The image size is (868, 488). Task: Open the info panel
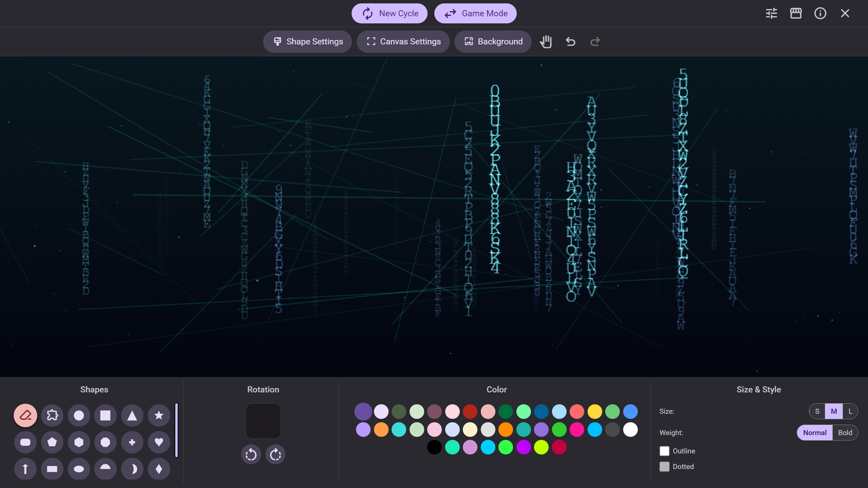point(820,13)
